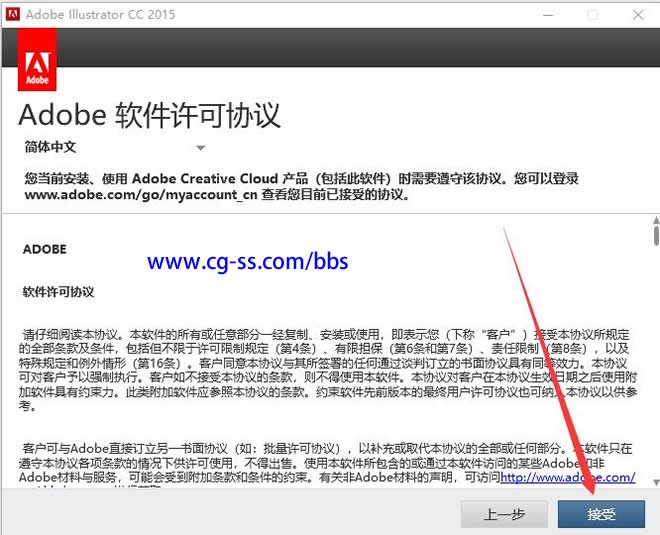Click the www.cg-ss.com/bbs blue watermark text
The image size is (660, 535).
pyautogui.click(x=248, y=262)
